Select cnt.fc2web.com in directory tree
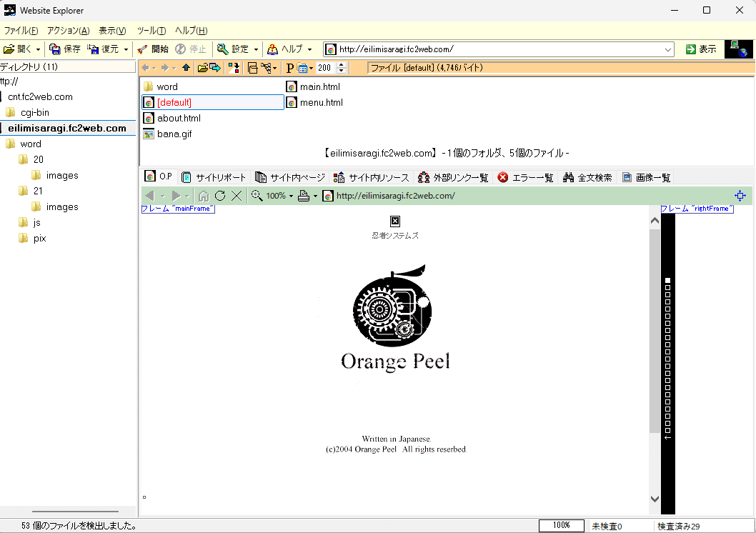756x533 pixels. pos(41,97)
